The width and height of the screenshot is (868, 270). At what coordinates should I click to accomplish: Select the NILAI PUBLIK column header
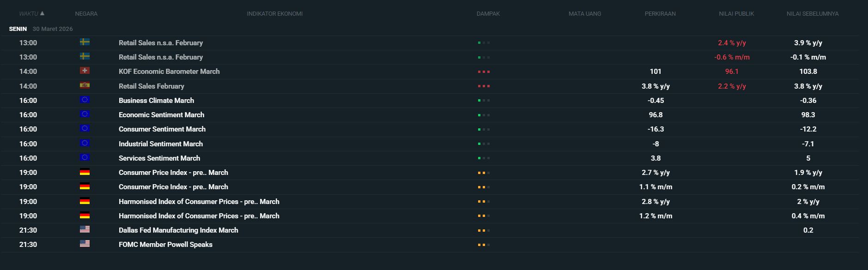736,14
